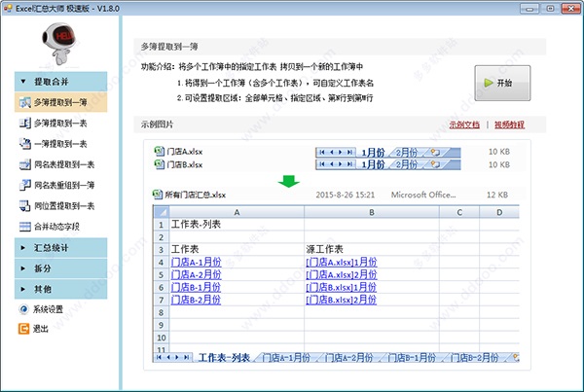Select 多簿提取到一表 menu item
This screenshot has height=392, width=584.
60,123
